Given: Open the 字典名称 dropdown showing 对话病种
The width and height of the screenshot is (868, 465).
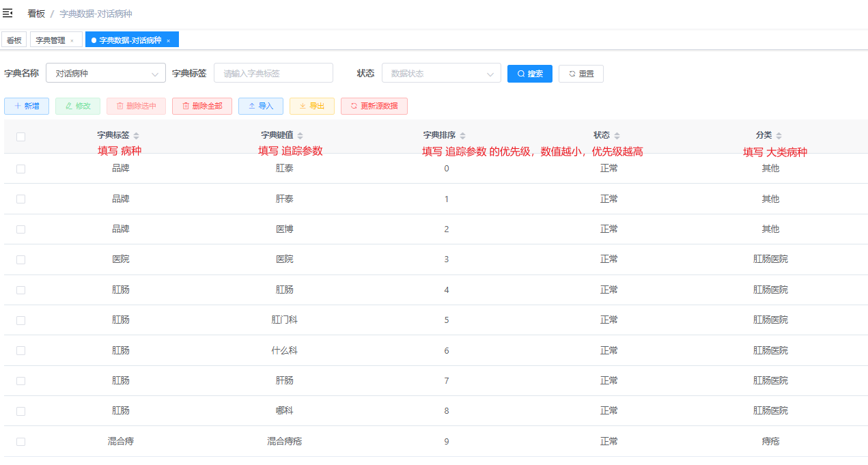Looking at the screenshot, I should [106, 73].
